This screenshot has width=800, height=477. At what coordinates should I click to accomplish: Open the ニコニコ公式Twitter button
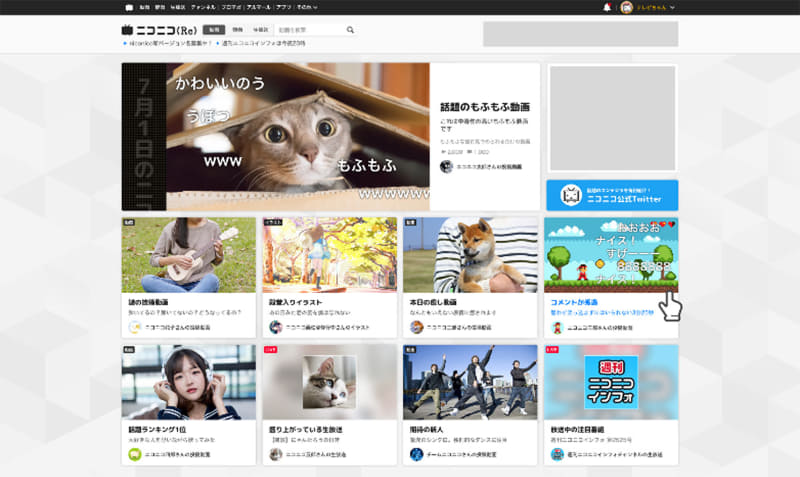pyautogui.click(x=612, y=195)
